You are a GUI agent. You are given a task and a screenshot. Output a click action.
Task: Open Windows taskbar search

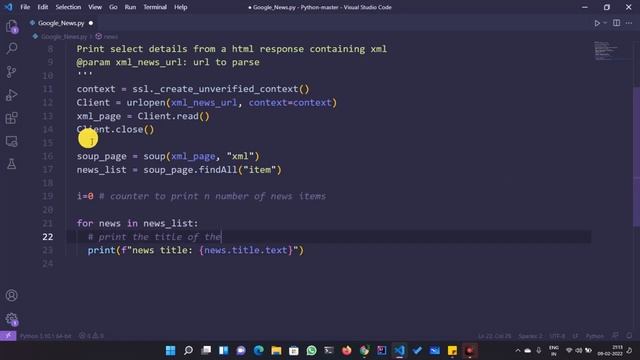point(188,351)
